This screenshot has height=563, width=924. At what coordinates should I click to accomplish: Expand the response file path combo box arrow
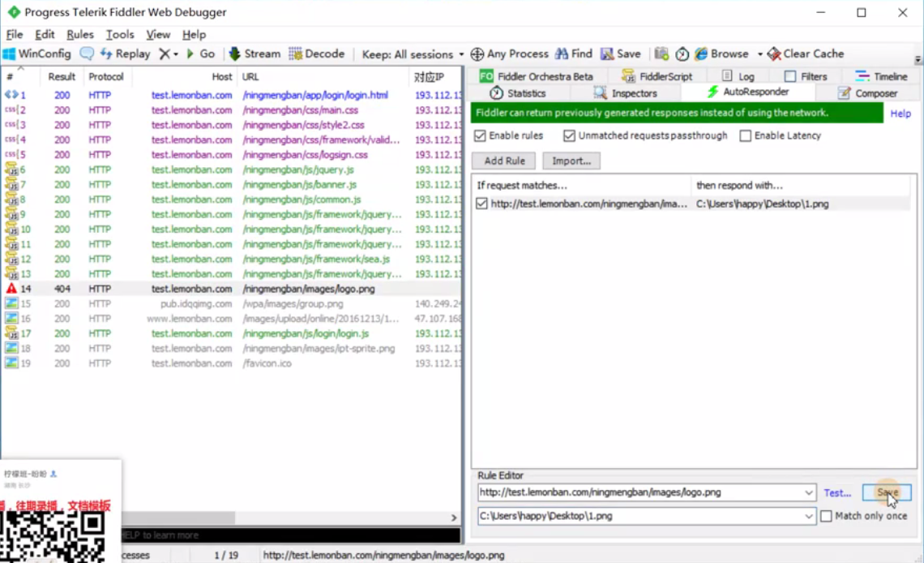809,516
